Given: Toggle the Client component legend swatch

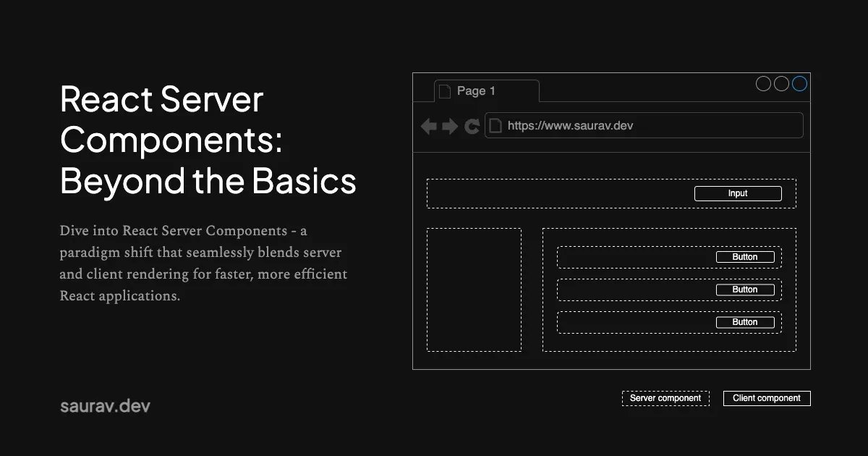Looking at the screenshot, I should (767, 398).
